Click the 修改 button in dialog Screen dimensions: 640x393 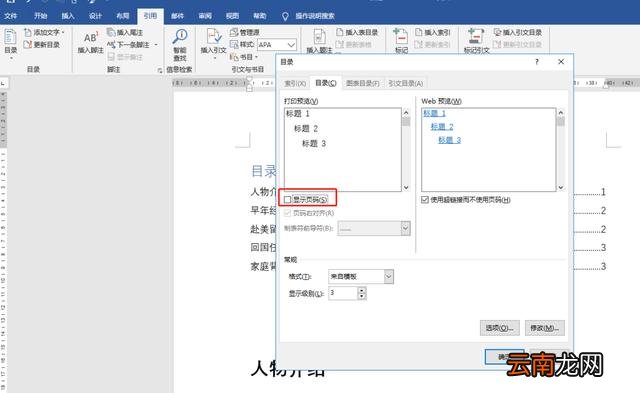pyautogui.click(x=544, y=328)
